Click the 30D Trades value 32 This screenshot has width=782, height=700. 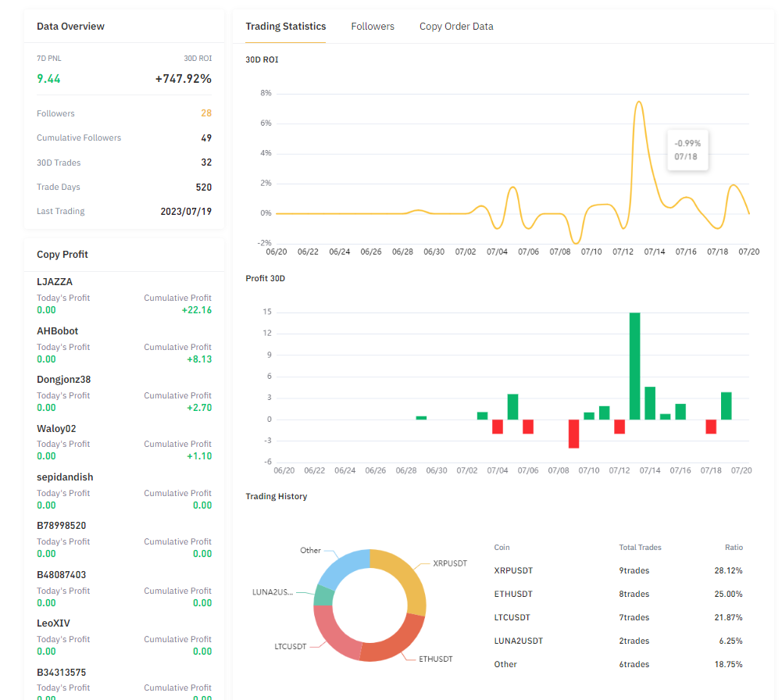pos(206,162)
